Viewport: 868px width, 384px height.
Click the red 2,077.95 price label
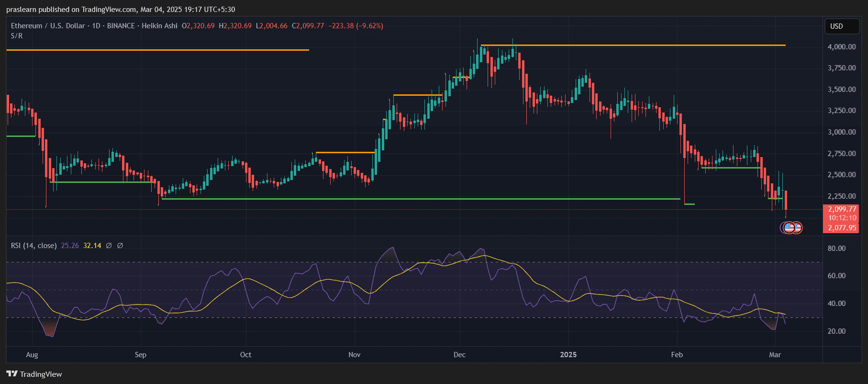[842, 228]
